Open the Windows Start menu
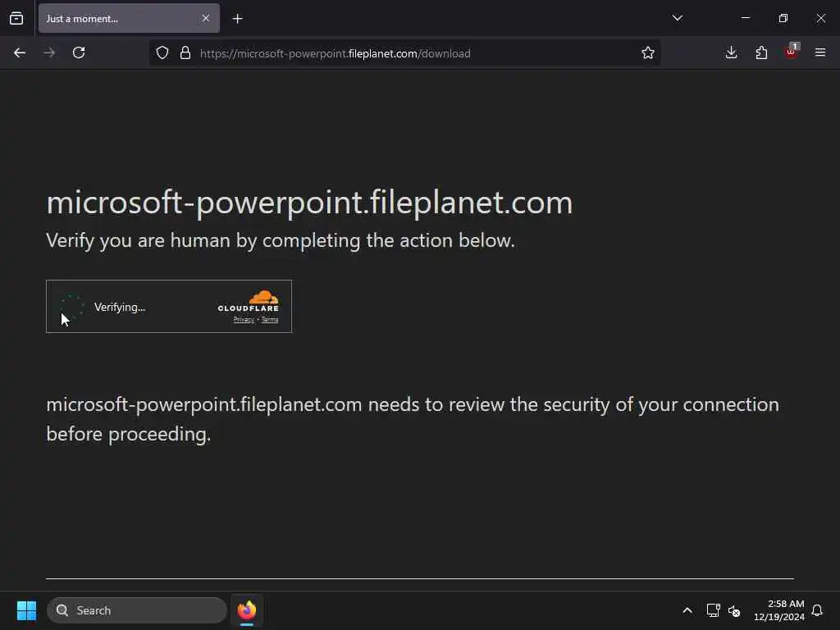The image size is (840, 630). (x=27, y=610)
